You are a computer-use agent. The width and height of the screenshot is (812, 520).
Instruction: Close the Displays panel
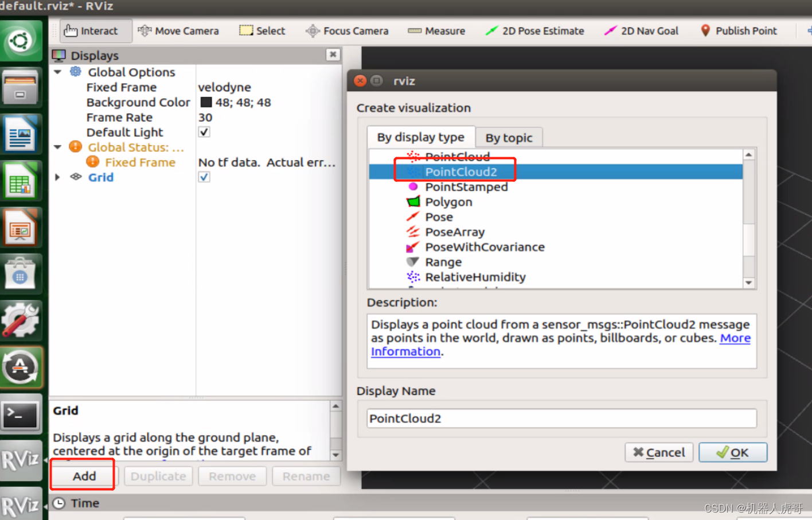[333, 55]
